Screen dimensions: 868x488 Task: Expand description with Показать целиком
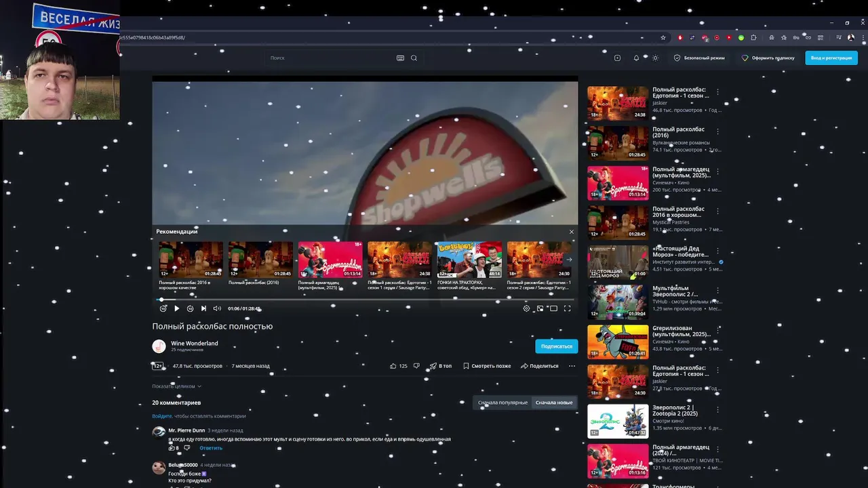(176, 386)
